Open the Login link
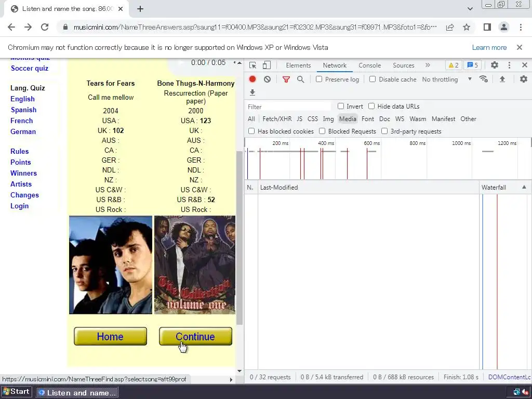This screenshot has width=532, height=399. 19,206
